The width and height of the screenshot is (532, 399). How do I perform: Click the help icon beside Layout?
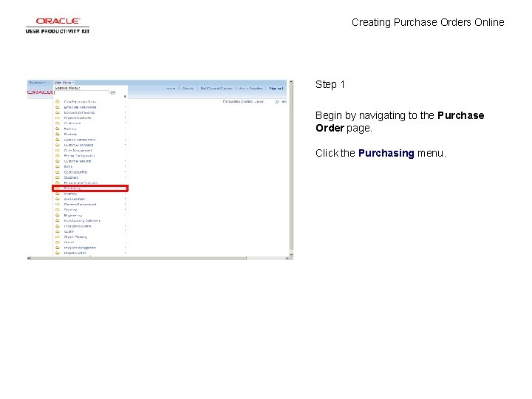tap(277, 101)
